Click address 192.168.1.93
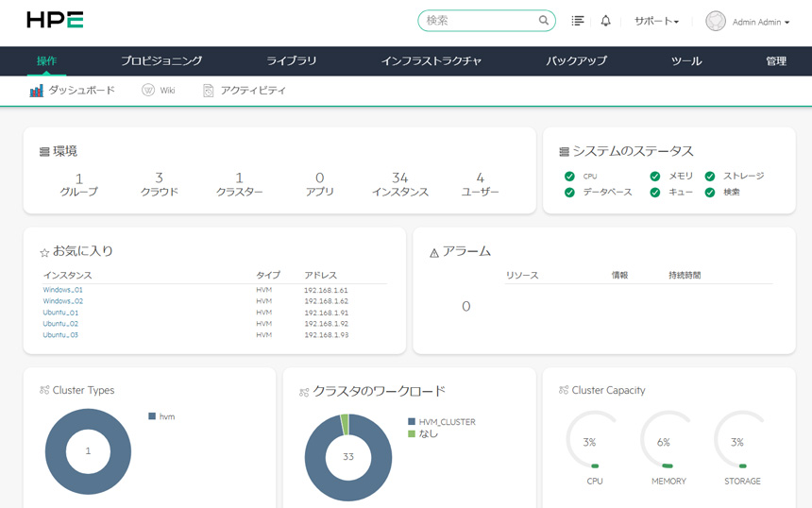Image resolution: width=812 pixels, height=508 pixels. (327, 335)
